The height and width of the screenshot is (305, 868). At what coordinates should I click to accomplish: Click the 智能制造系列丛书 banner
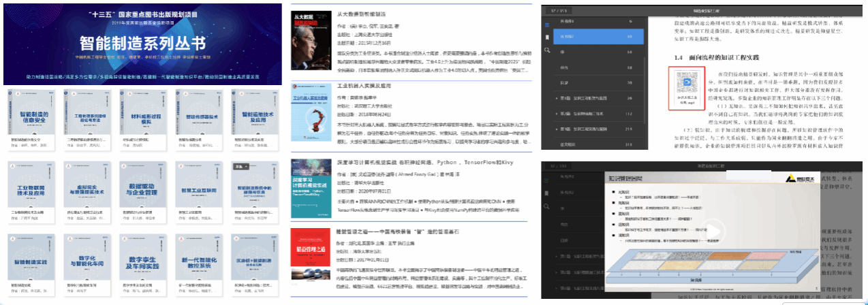coord(142,43)
